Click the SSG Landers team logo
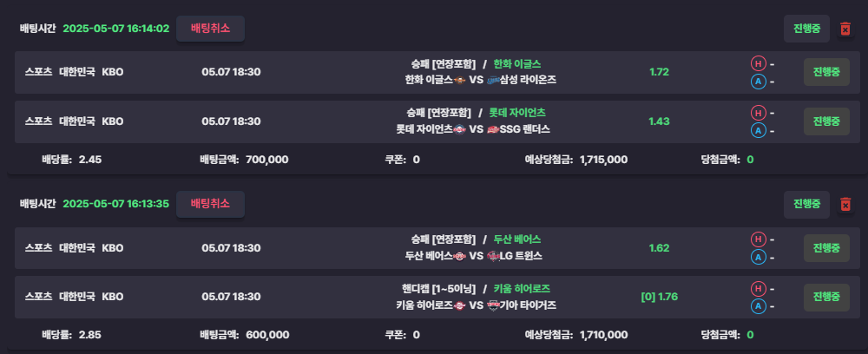 tap(493, 129)
